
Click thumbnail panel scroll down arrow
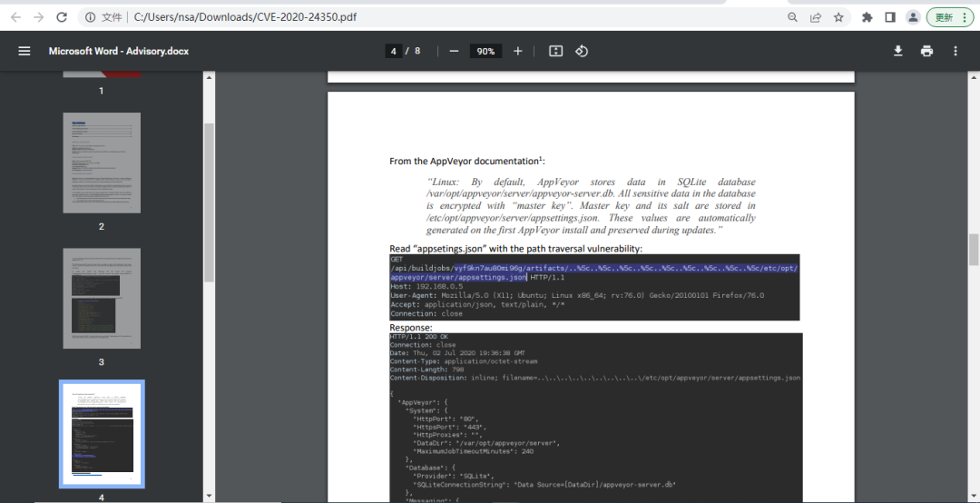[209, 497]
